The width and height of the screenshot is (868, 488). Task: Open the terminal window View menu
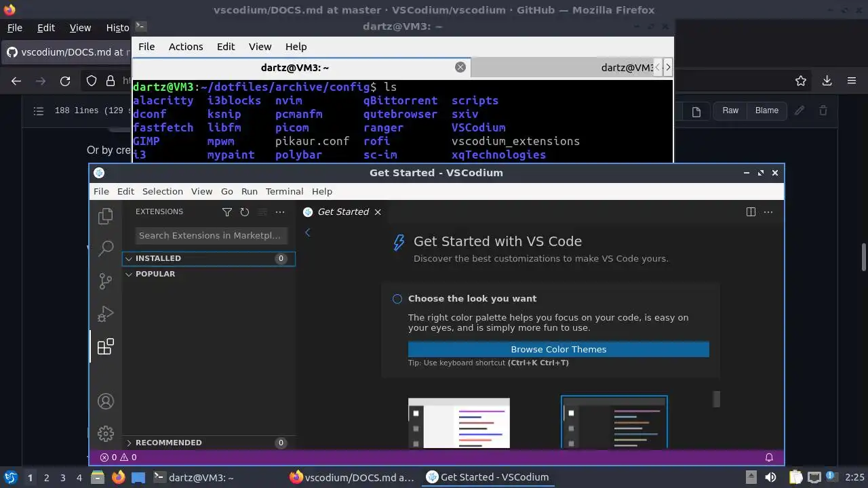tap(260, 47)
